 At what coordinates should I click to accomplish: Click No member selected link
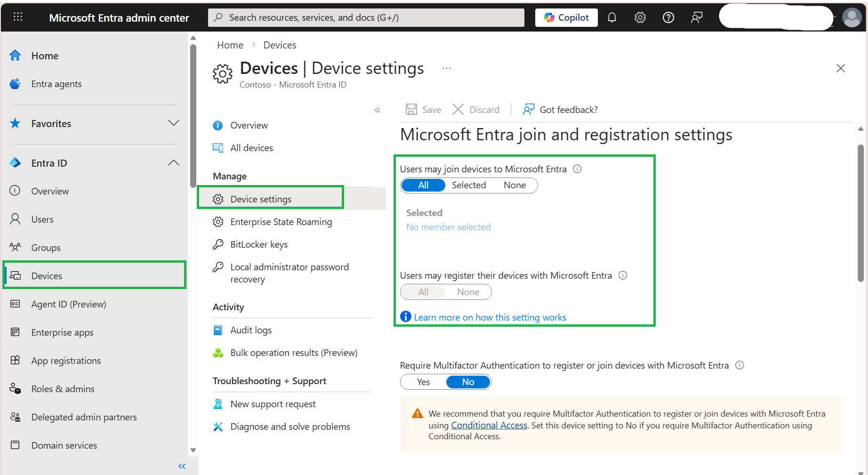click(x=448, y=227)
